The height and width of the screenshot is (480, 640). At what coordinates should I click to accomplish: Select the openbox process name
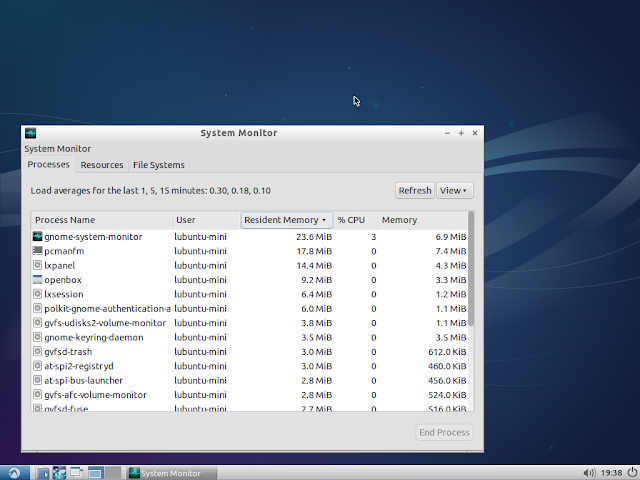click(x=63, y=280)
